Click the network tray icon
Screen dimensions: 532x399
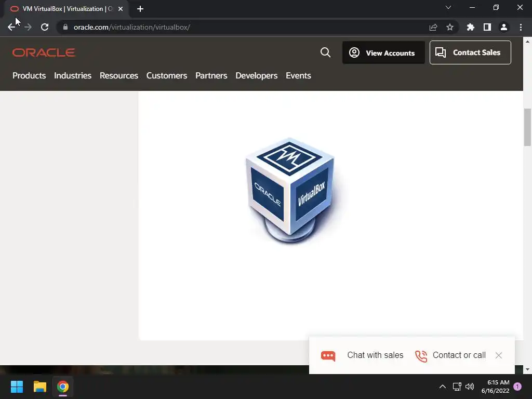(457, 387)
